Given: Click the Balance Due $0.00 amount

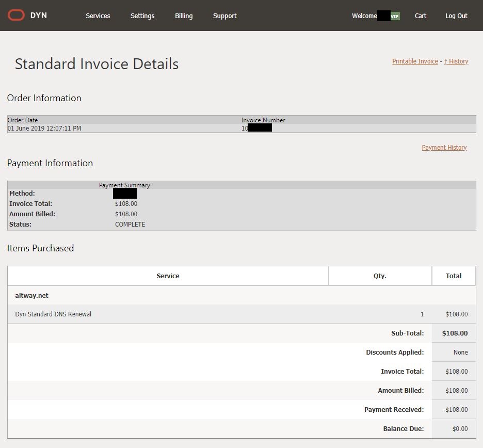Looking at the screenshot, I should (x=460, y=429).
